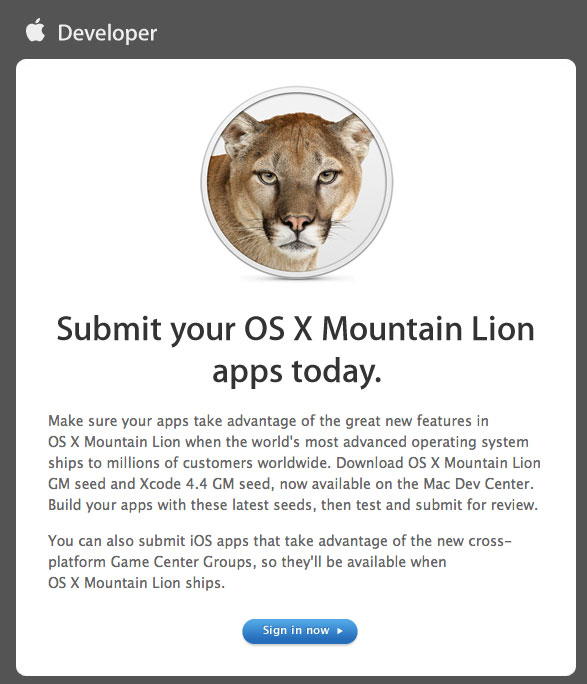Viewport: 587px width, 684px height.
Task: Click the arrow on the Sign in button
Action: [340, 631]
